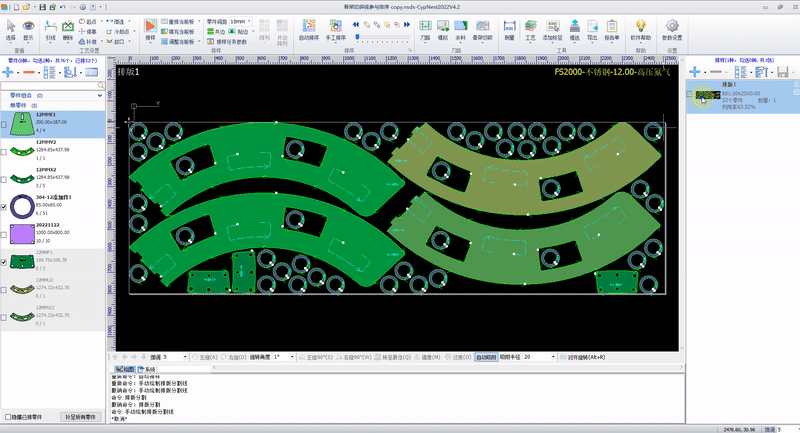Click the 排样 nesting start icon
800x433 pixels.
(151, 26)
